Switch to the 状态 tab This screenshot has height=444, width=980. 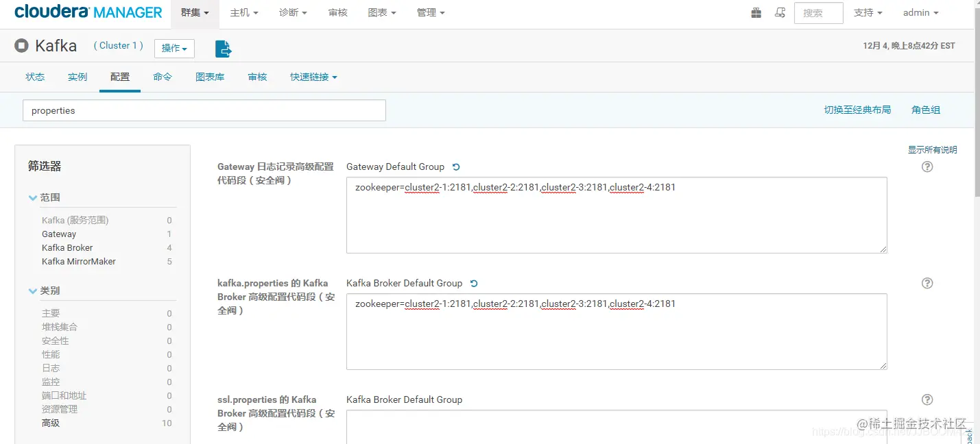(35, 77)
